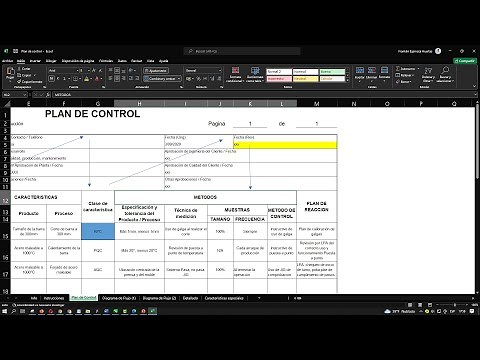The width and height of the screenshot is (480, 360).
Task: Switch to the Fórmulas ribbon tab
Action: point(106,61)
